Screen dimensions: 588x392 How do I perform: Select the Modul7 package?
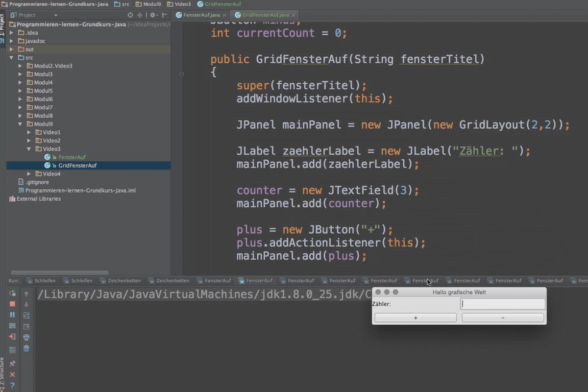pos(43,107)
